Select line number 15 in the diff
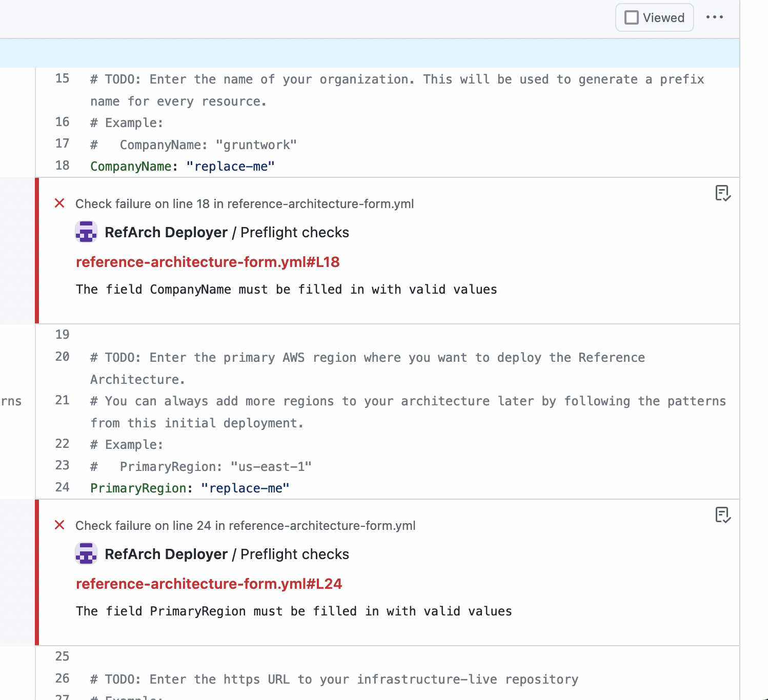Image resolution: width=768 pixels, height=700 pixels. [x=62, y=78]
